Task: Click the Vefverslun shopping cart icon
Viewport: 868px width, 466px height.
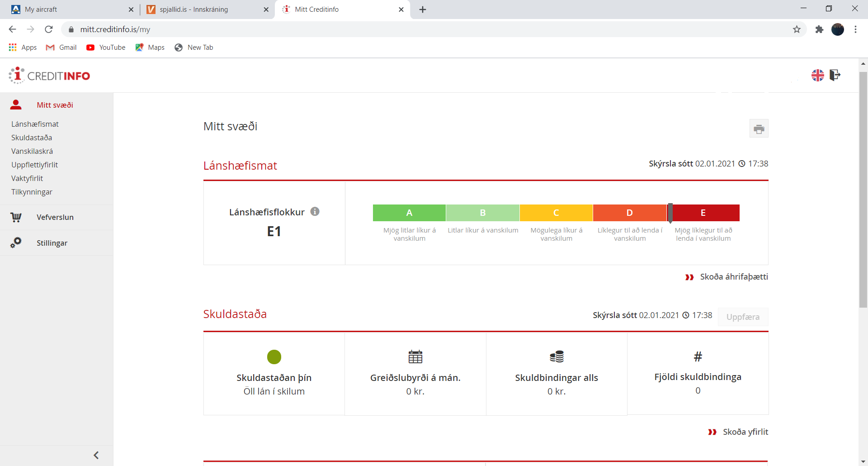Action: pos(16,217)
